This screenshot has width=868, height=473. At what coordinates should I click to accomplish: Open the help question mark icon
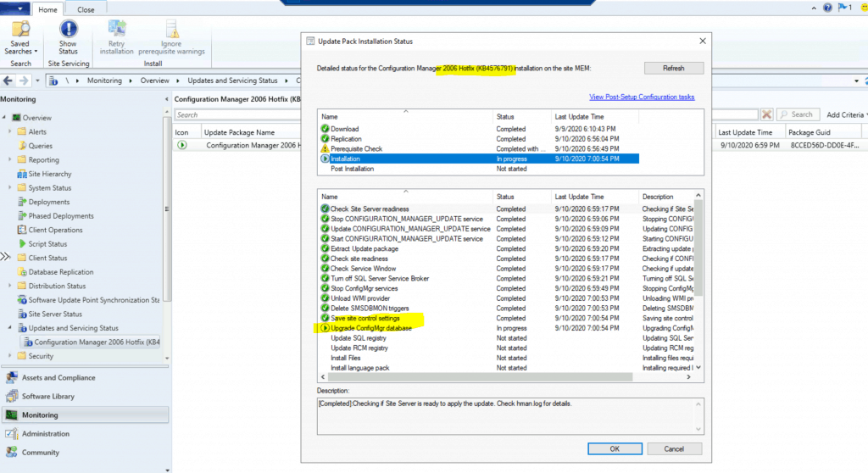827,8
